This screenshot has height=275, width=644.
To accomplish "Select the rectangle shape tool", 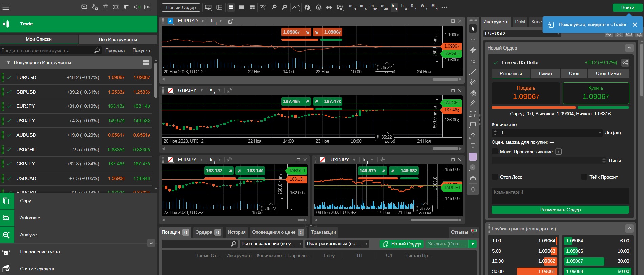I will tap(473, 124).
